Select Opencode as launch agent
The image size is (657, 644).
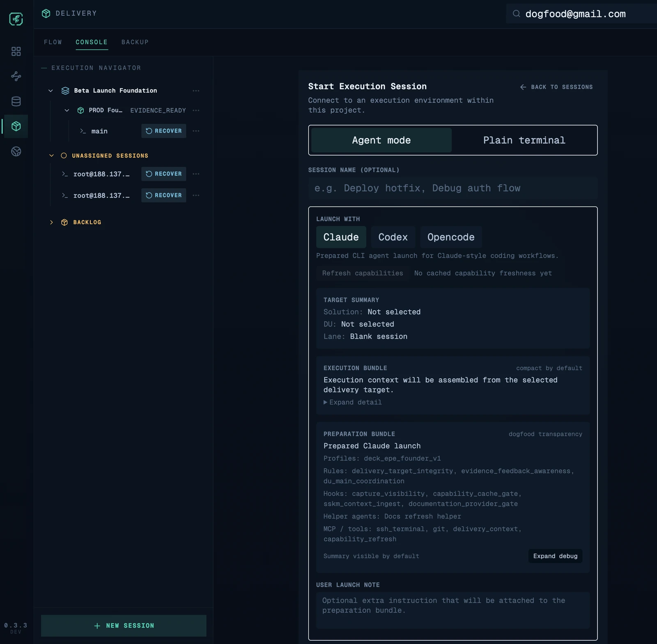(450, 237)
